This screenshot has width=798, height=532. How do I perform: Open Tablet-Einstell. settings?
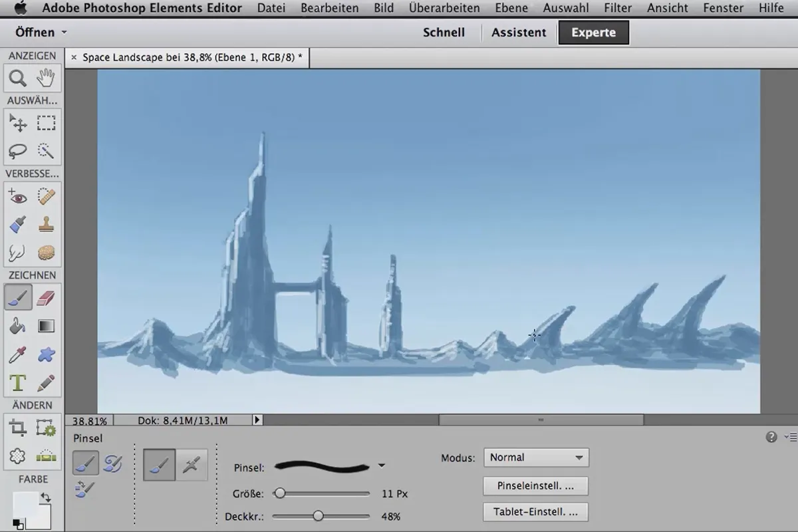point(536,512)
